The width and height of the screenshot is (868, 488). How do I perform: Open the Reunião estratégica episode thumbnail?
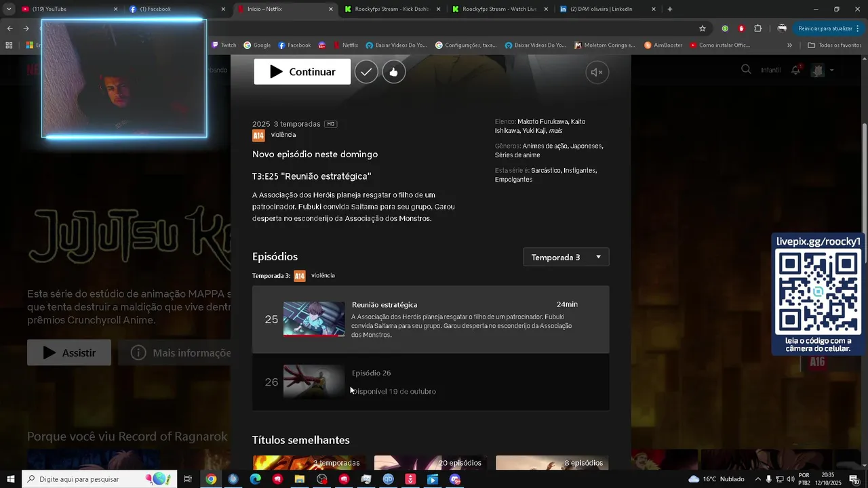tap(314, 319)
